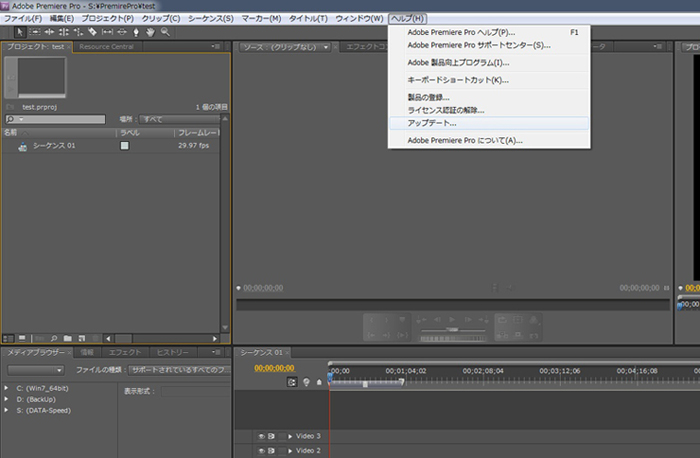Screen dimensions: 700x458
Task: Click the Source monitor shuttle slider
Action: (x=453, y=329)
